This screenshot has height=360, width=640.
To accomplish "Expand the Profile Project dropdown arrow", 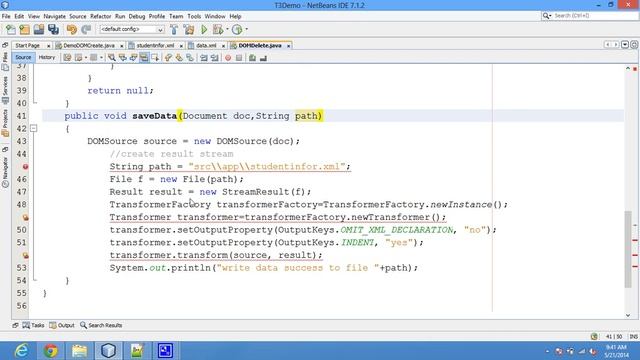I will (x=246, y=29).
